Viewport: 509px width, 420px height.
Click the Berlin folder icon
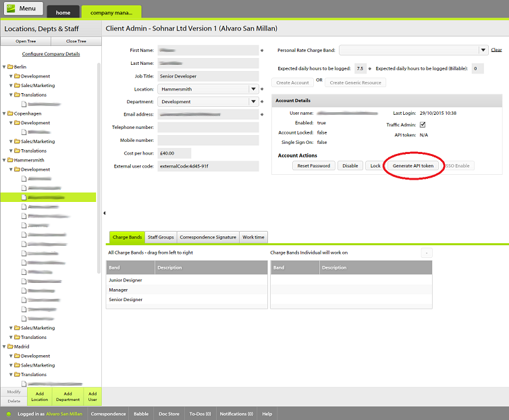[x=10, y=67]
